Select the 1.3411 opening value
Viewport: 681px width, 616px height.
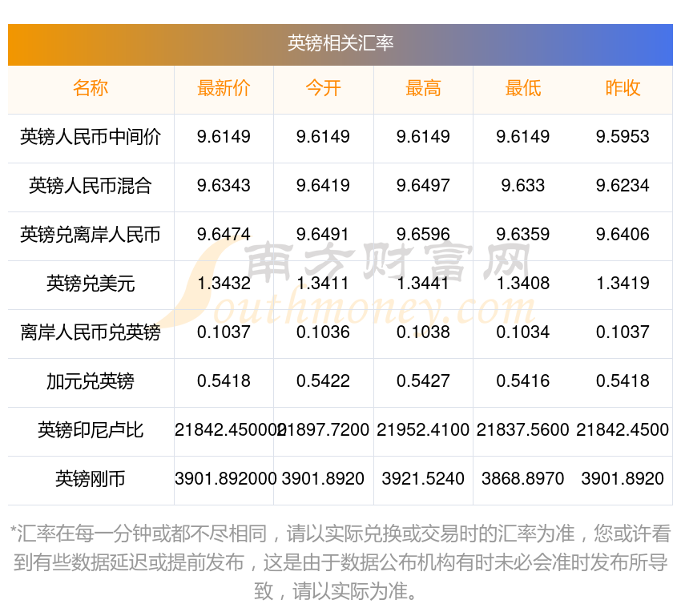coord(323,284)
